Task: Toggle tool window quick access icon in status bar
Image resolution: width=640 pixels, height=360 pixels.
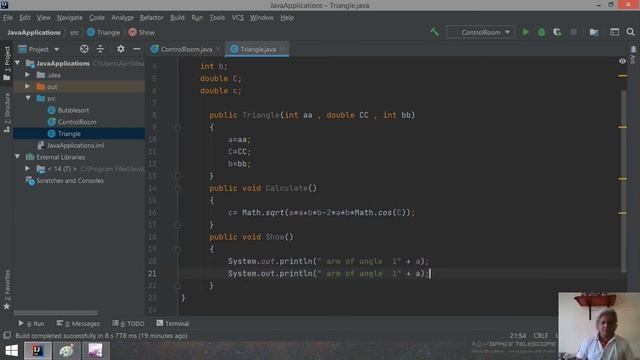Action: click(7, 336)
